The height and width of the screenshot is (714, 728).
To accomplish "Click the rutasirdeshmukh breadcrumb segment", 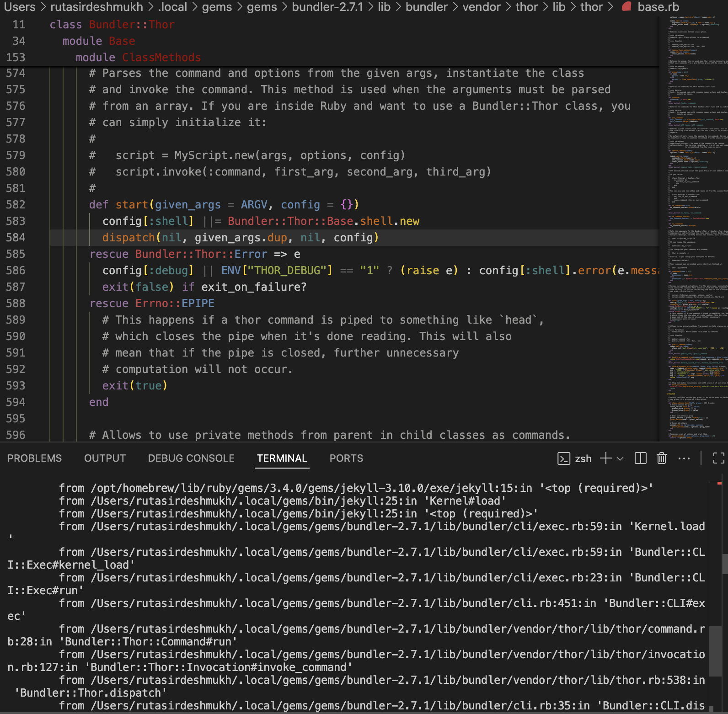I will [97, 7].
